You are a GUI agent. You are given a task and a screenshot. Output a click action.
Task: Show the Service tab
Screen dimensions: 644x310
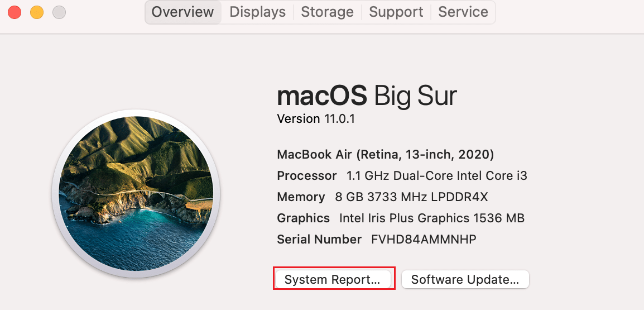463,12
